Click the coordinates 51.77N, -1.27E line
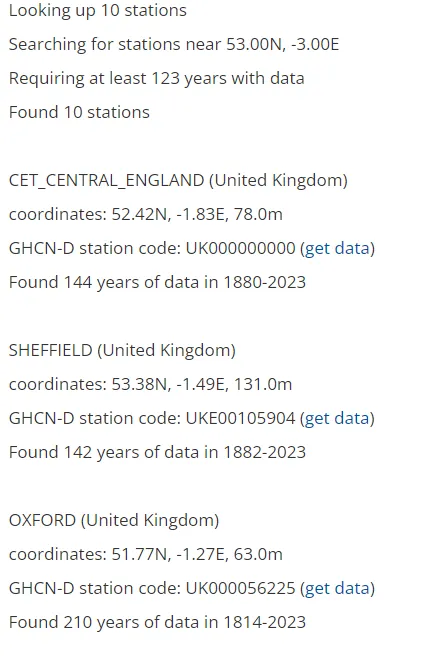This screenshot has width=432, height=658. 146,554
